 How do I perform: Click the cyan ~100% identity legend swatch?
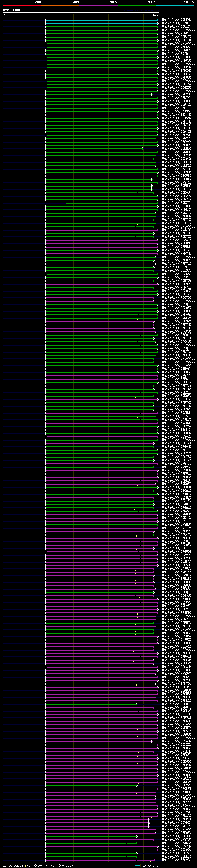pyautogui.click(x=175, y=6)
